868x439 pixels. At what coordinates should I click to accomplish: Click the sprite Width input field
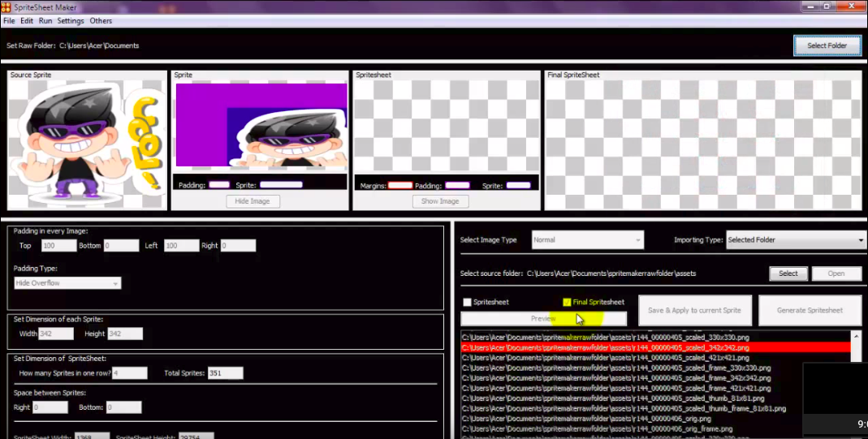pyautogui.click(x=56, y=334)
